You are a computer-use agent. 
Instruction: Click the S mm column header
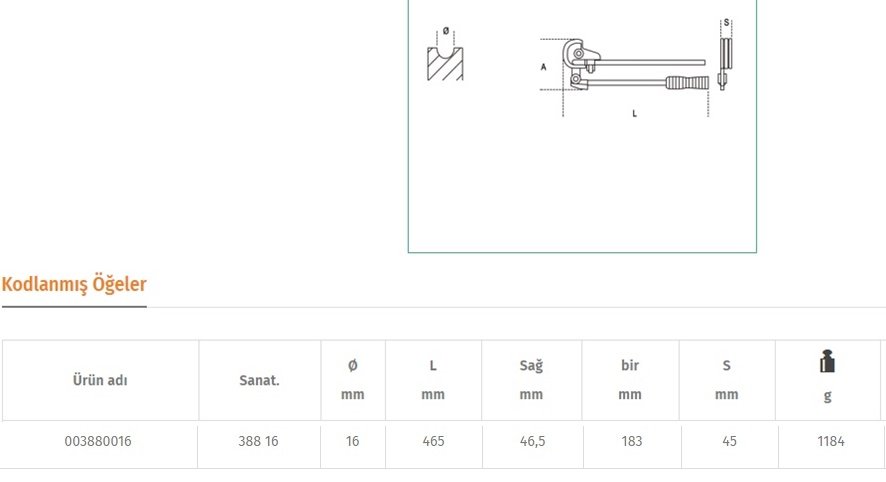click(727, 380)
